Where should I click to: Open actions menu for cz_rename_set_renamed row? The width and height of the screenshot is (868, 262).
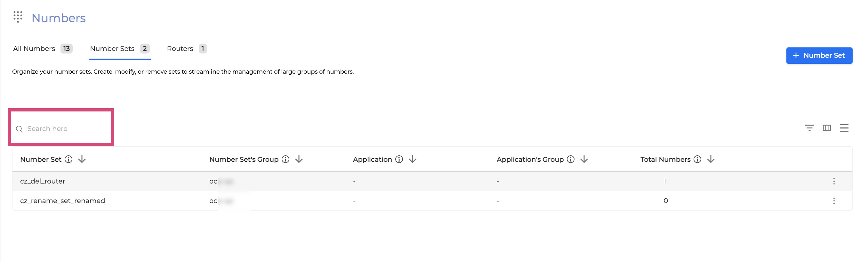click(834, 201)
